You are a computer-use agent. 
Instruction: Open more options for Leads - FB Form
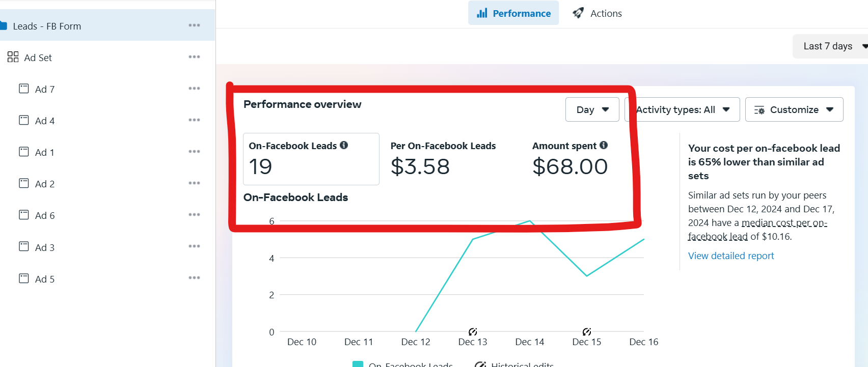click(194, 25)
